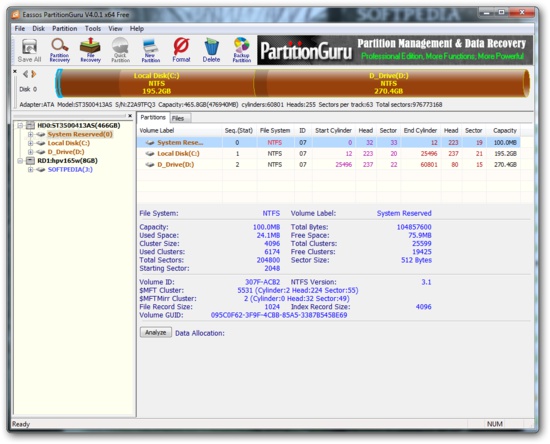Screen dimensions: 550x444
Task: Select HD0:ST3500413AS(466GB) disk in tree
Action: pos(79,125)
